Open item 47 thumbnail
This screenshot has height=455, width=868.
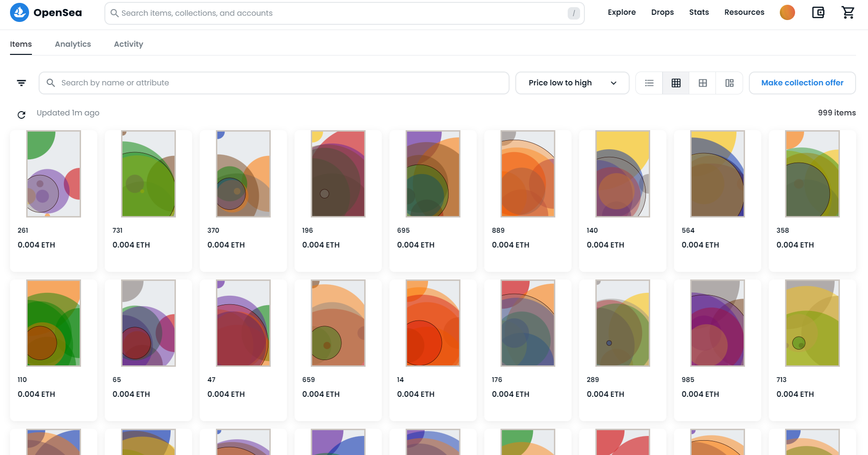point(243,323)
